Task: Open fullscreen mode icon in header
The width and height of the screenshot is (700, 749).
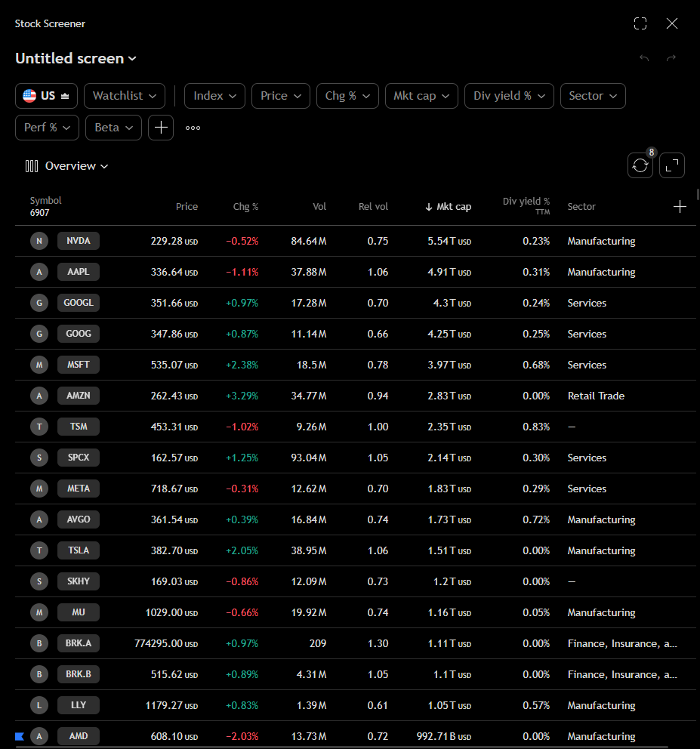Action: [640, 23]
